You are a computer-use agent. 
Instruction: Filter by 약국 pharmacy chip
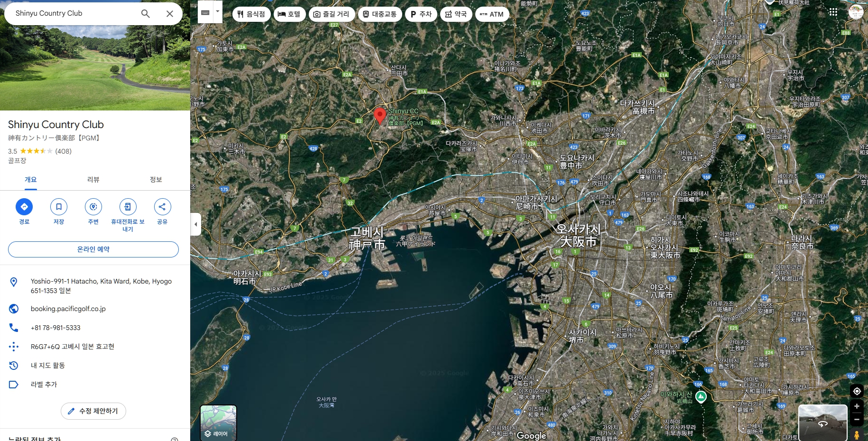coord(456,14)
